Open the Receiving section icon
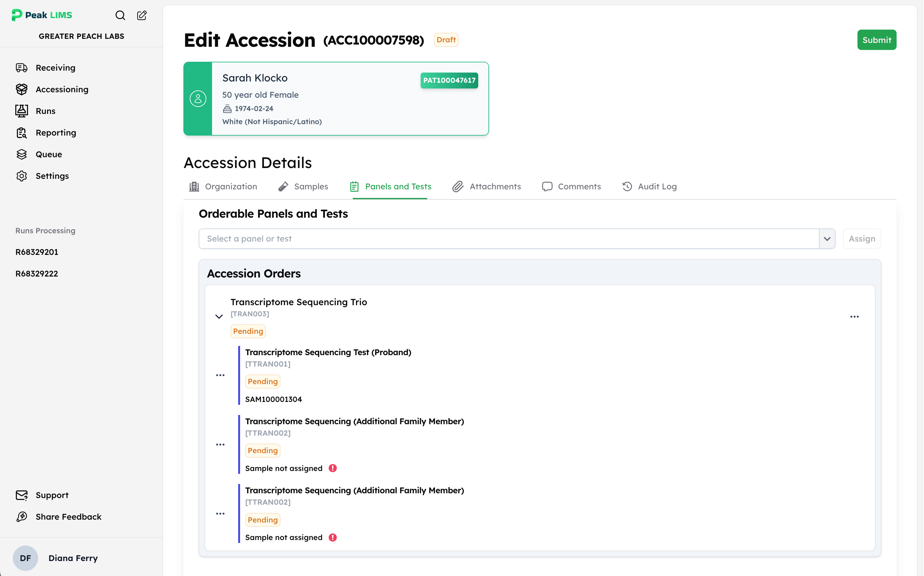The image size is (924, 576). [x=21, y=67]
